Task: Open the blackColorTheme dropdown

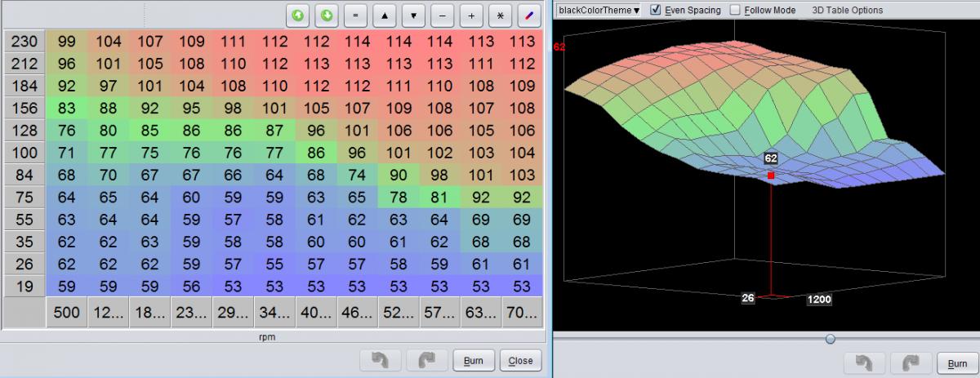Action: (598, 11)
